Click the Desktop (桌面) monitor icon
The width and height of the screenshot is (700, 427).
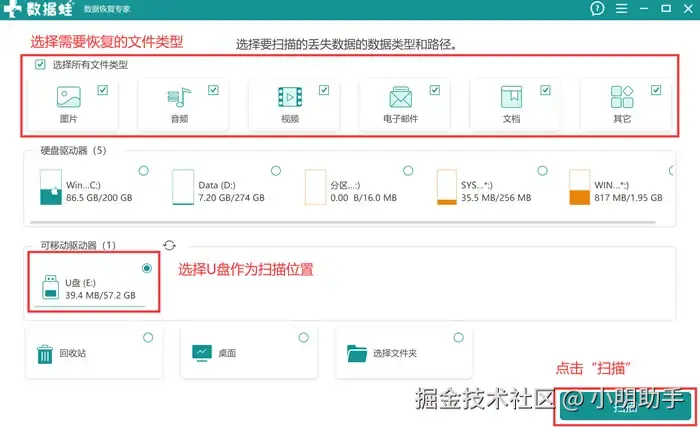pyautogui.click(x=202, y=353)
